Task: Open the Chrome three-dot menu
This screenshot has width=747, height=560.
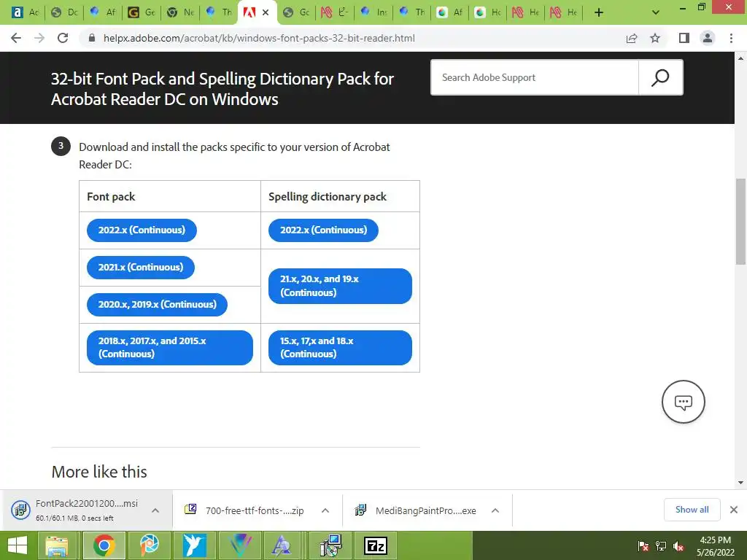Action: click(731, 38)
